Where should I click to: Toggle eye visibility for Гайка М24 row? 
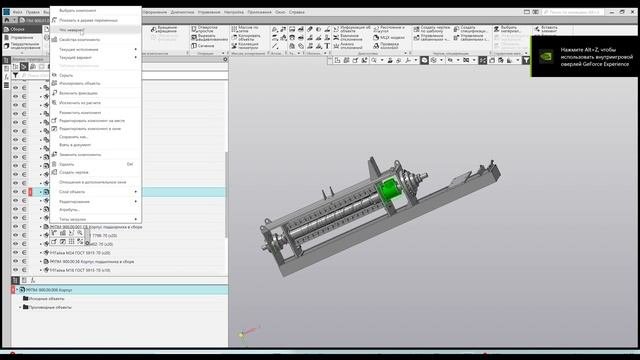16,253
